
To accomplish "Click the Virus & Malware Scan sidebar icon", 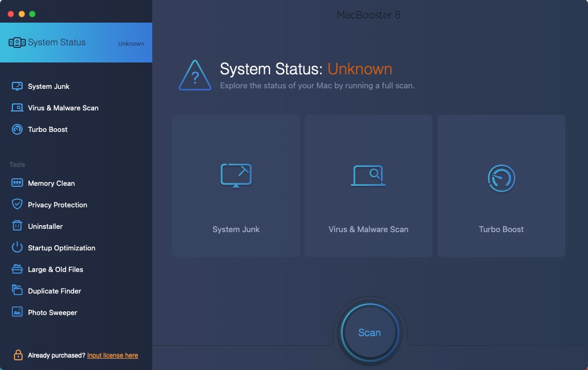I will [17, 108].
